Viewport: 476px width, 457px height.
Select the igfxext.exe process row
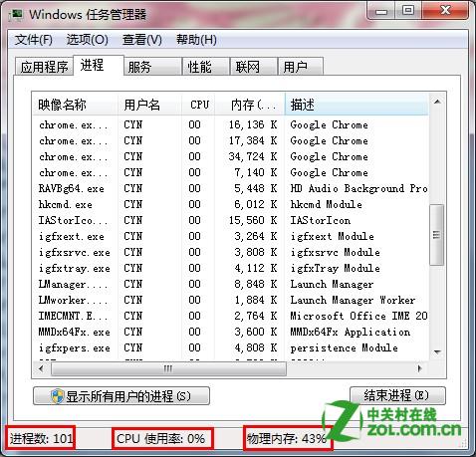pos(230,236)
